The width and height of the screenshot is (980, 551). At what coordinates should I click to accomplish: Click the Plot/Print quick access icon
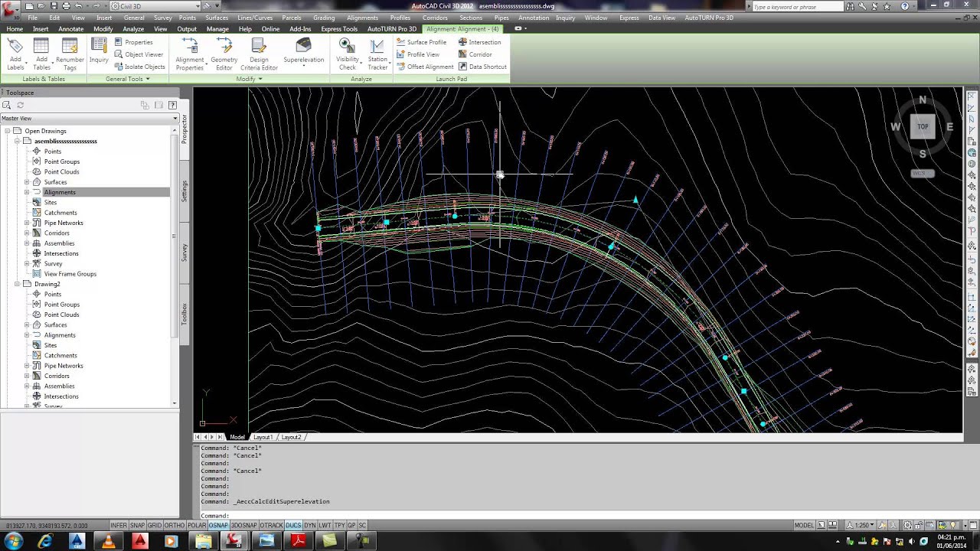66,6
